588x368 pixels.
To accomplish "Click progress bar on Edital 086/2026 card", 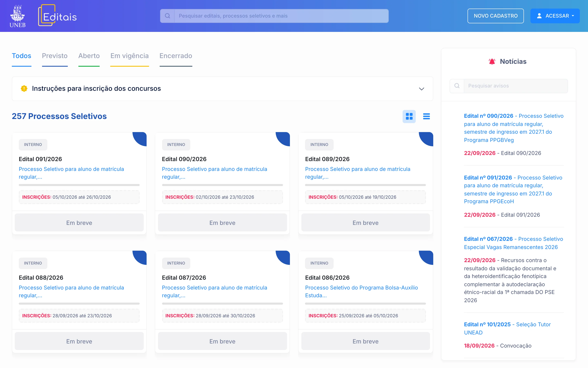I will tap(365, 304).
